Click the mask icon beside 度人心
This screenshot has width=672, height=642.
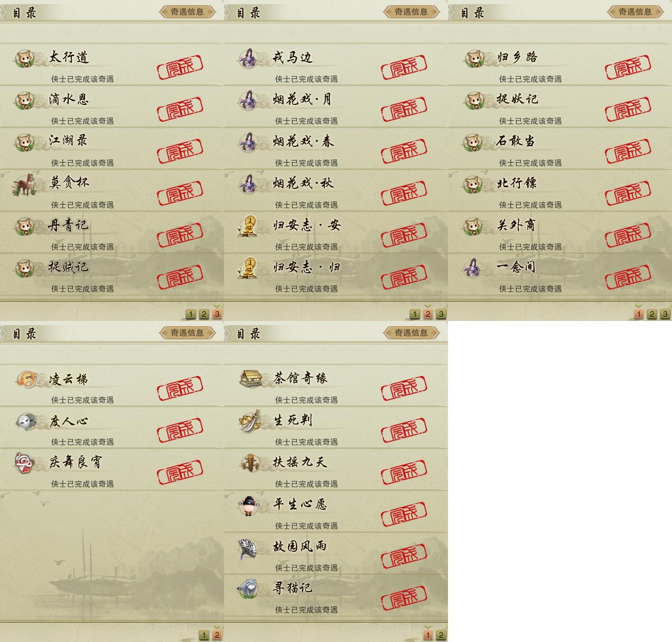click(x=25, y=421)
